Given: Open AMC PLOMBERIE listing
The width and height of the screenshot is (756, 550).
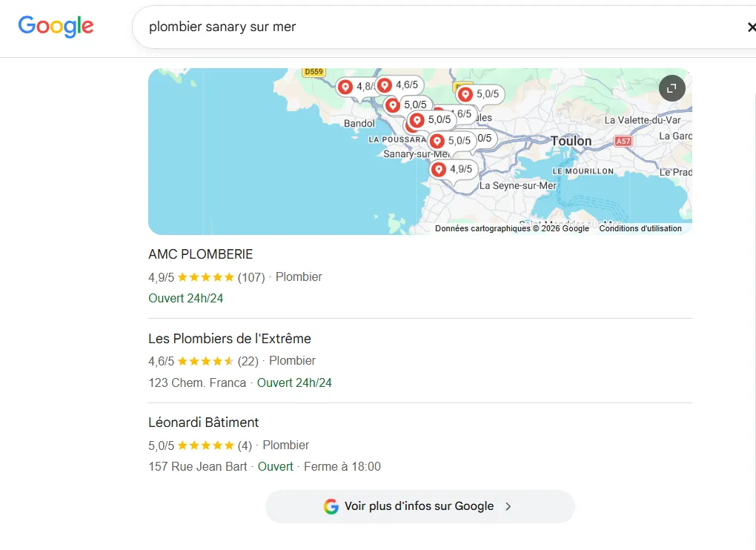Looking at the screenshot, I should tap(201, 254).
